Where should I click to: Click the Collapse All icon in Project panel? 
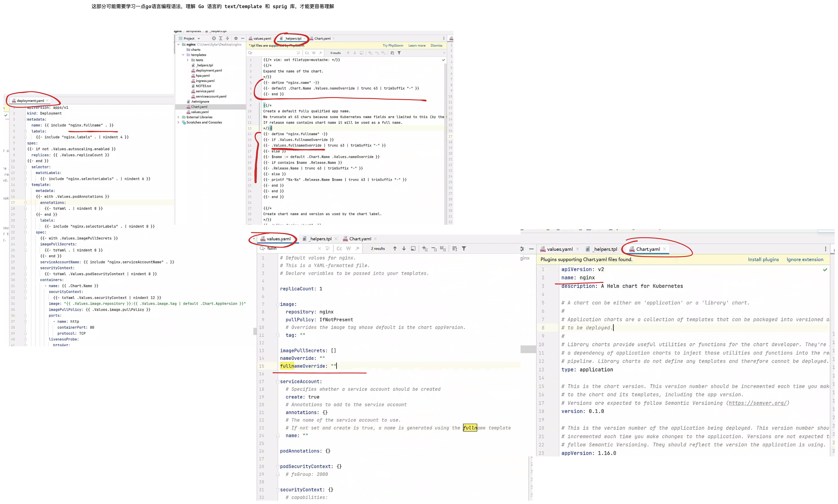pyautogui.click(x=227, y=38)
